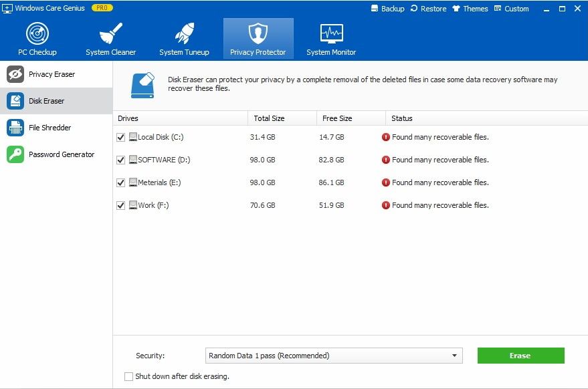Click the red alert icon for Local Disk (C:)

pos(386,137)
